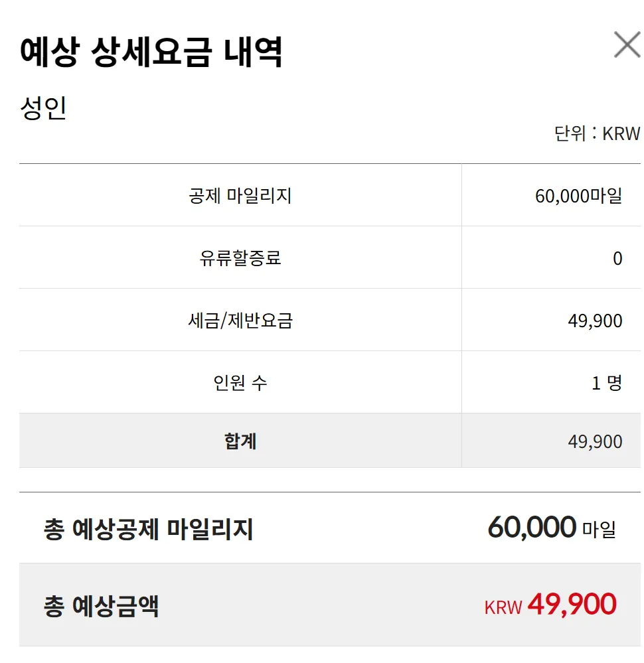Select the 인원 수 row label
Image resolution: width=644 pixels, height=663 pixels.
pyautogui.click(x=240, y=383)
